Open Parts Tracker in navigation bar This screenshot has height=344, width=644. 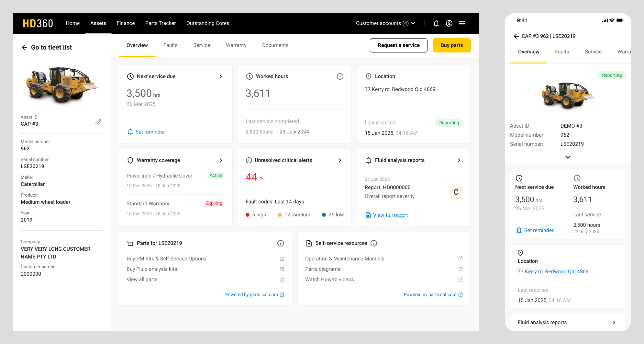161,23
